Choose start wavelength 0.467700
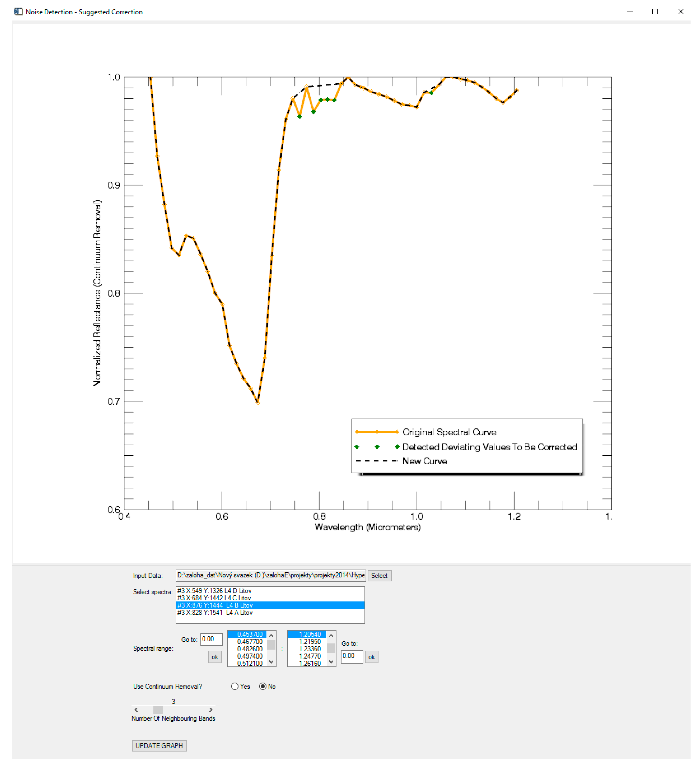The height and width of the screenshot is (767, 700). pos(247,642)
